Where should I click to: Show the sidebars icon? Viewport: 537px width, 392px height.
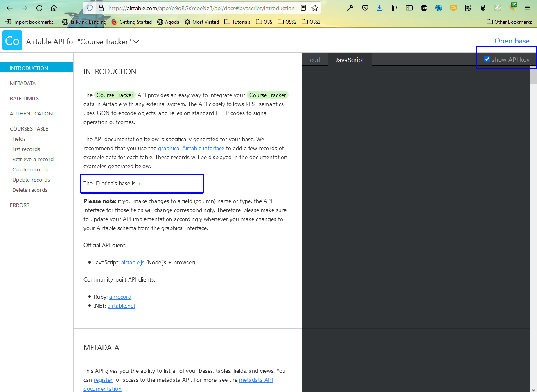[409, 8]
